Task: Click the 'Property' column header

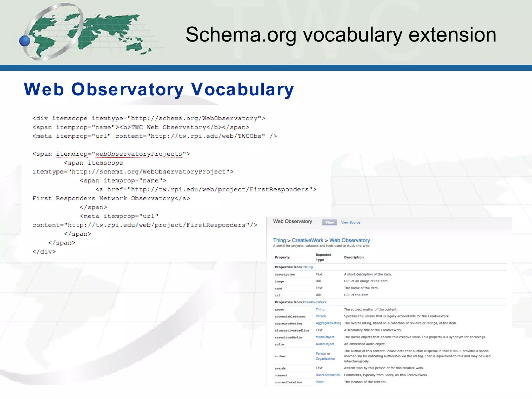Action: [282, 257]
